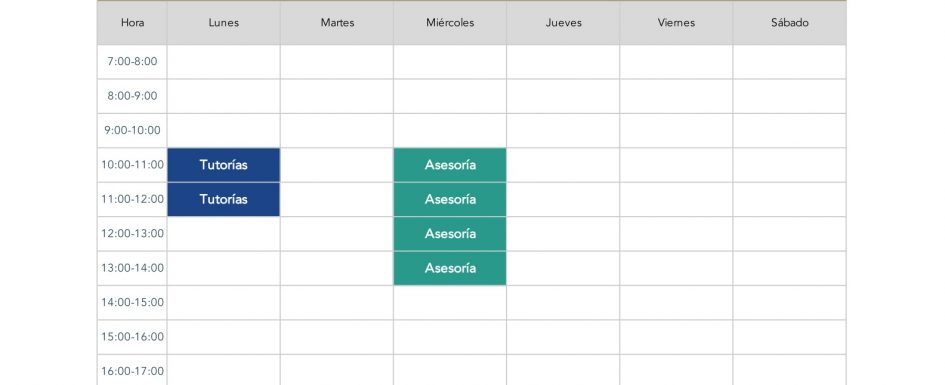The width and height of the screenshot is (945, 385).
Task: Open the Asesoría block at 13:00-14:00
Action: click(x=450, y=268)
